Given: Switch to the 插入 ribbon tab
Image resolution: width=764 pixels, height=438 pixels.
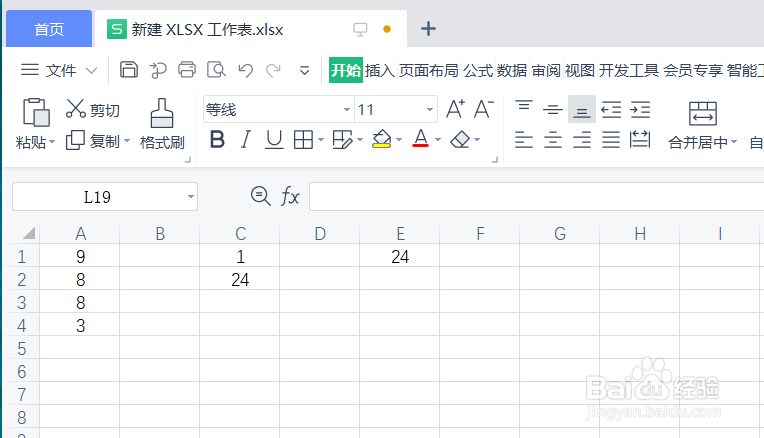Looking at the screenshot, I should 380,71.
